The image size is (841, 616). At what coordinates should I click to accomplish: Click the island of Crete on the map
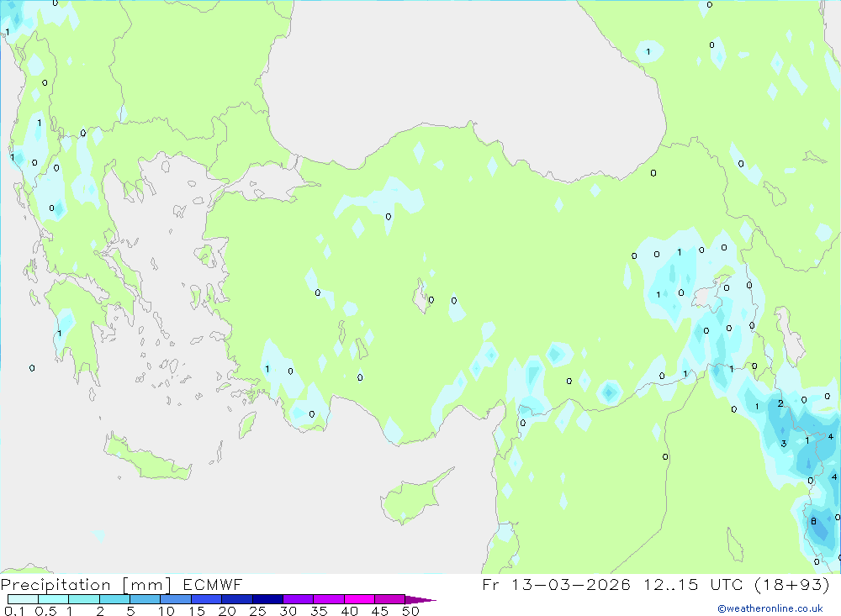click(x=147, y=460)
